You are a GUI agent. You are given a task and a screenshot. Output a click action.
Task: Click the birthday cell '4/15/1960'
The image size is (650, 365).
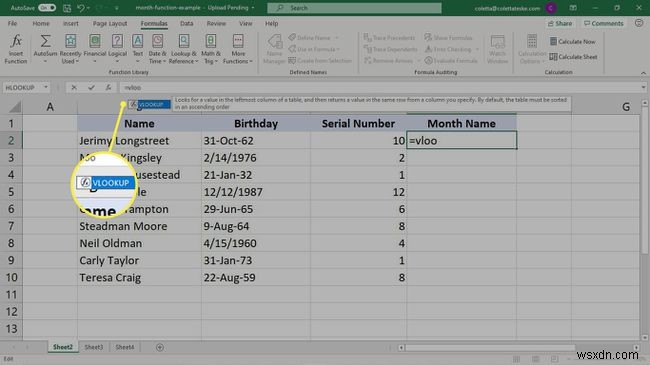coord(256,243)
